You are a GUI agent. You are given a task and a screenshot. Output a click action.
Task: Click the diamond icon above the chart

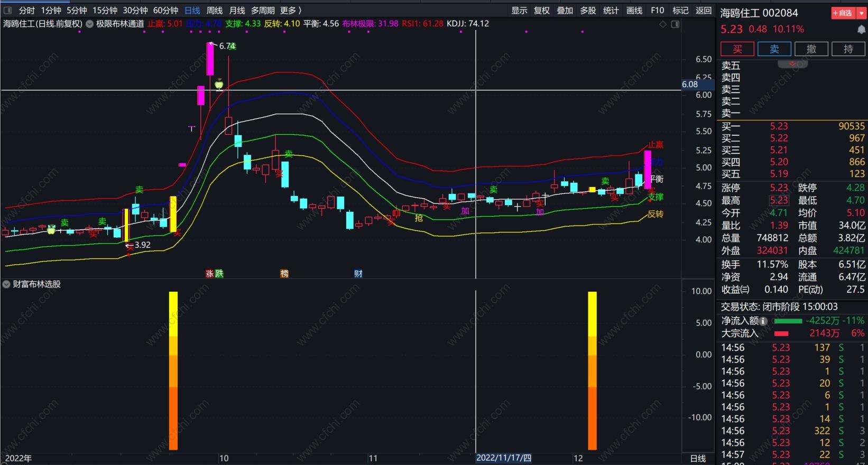click(x=663, y=24)
